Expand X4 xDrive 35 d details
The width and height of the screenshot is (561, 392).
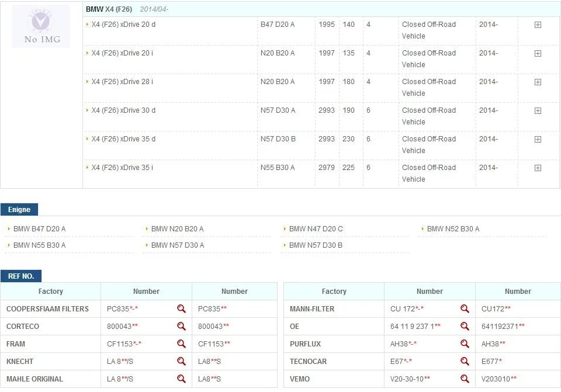538,139
